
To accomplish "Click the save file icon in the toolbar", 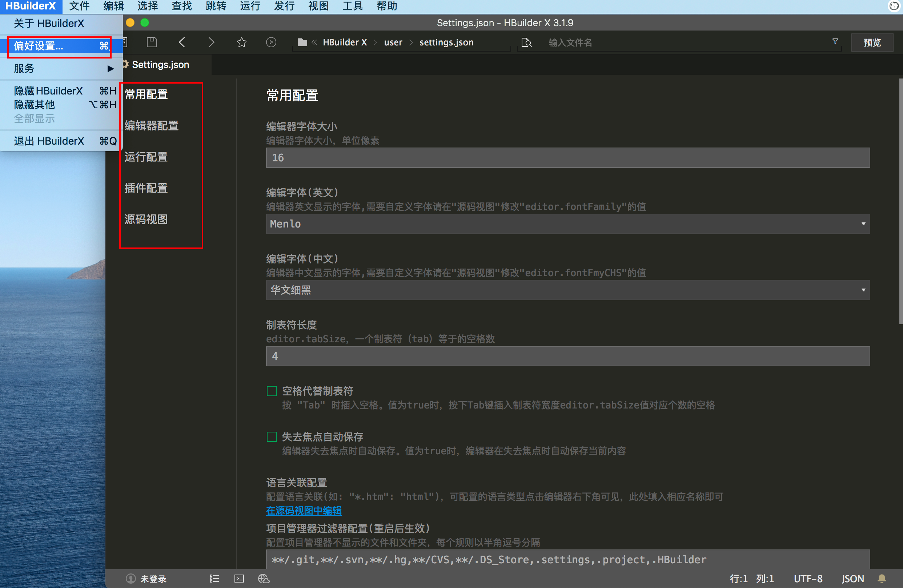I will coord(152,42).
